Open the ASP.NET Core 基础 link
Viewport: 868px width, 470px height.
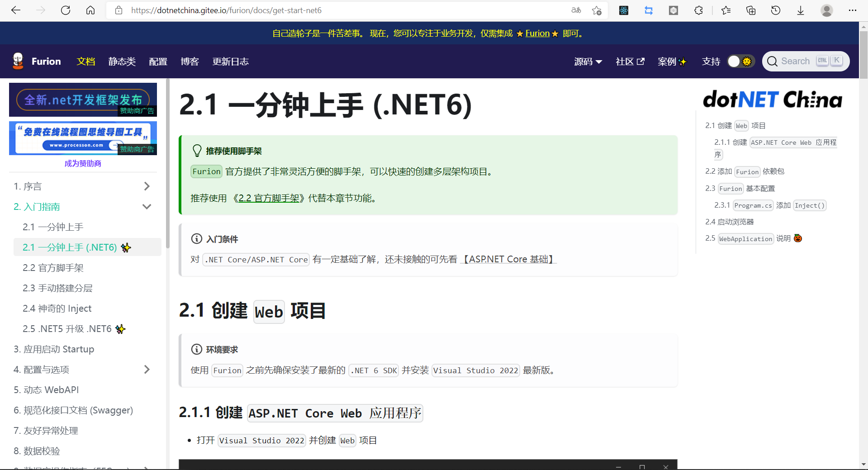pyautogui.click(x=508, y=259)
